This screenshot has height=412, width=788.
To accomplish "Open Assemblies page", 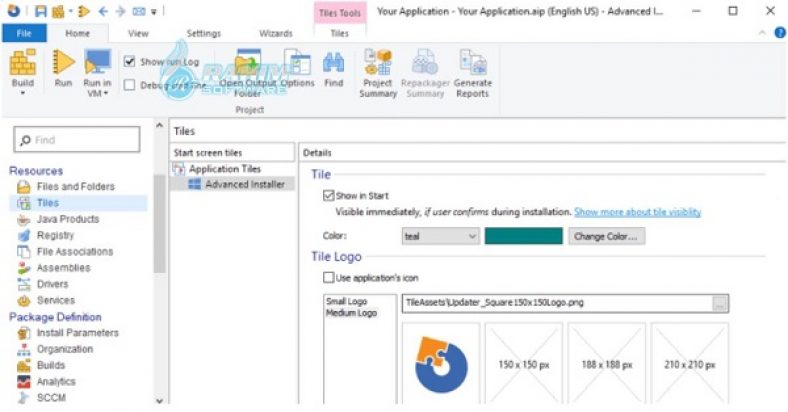I will coord(63,268).
